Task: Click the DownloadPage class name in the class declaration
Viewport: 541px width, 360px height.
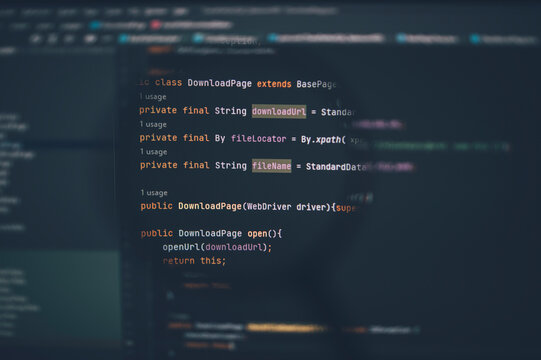Action: click(x=219, y=84)
